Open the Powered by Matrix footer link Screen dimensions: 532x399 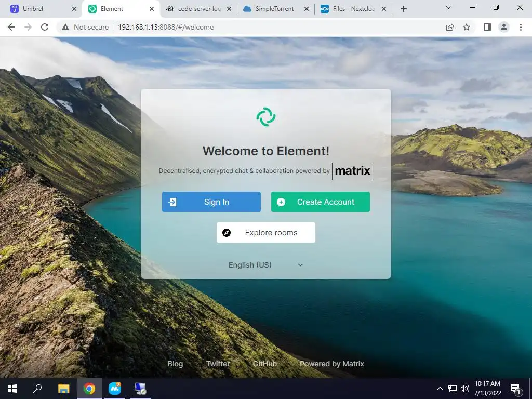[332, 364]
